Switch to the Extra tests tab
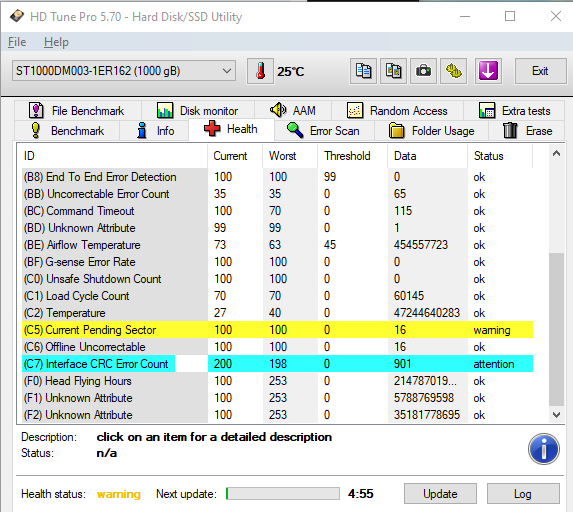This screenshot has width=573, height=512. point(515,110)
